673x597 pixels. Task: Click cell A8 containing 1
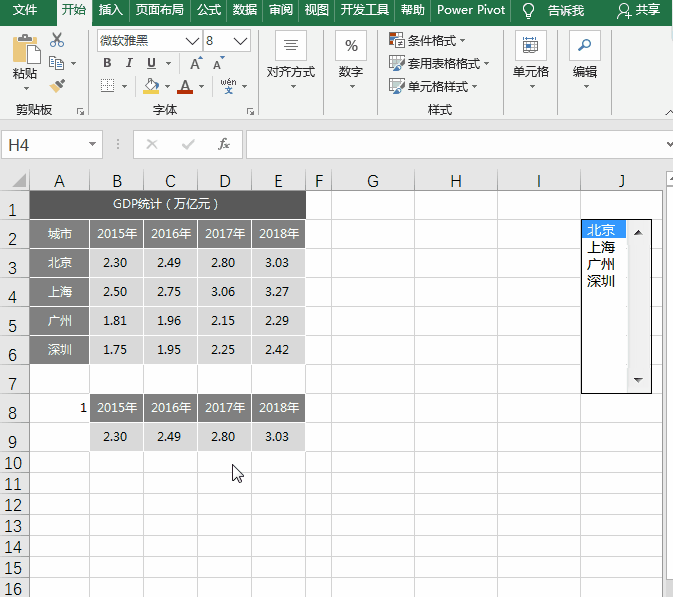tap(59, 408)
